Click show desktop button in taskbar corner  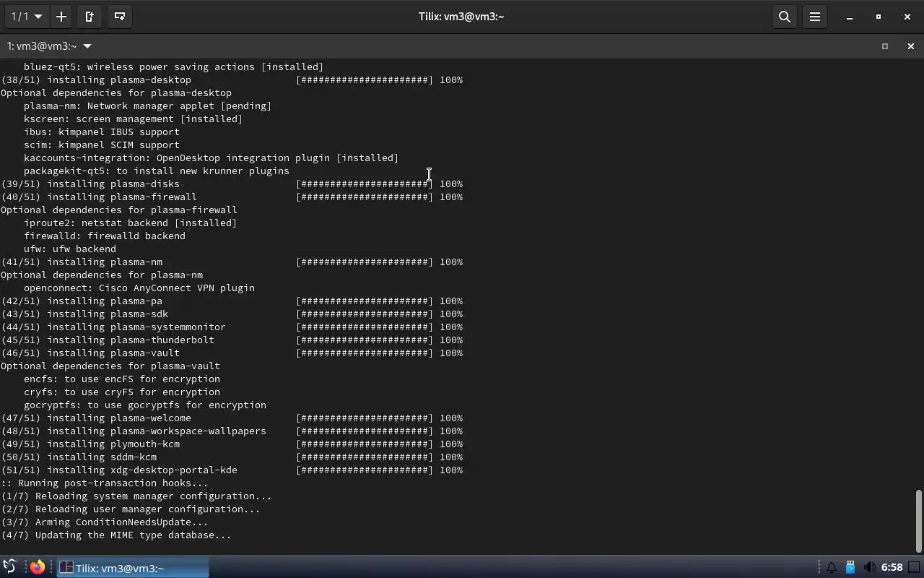coord(914,568)
